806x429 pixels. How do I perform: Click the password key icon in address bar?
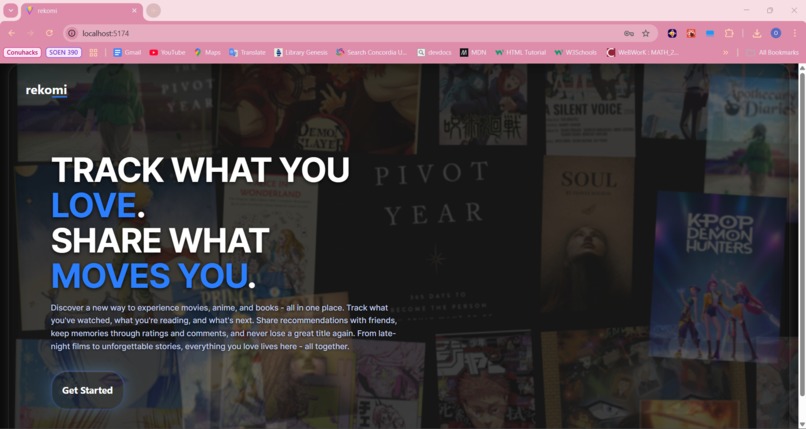pos(629,33)
